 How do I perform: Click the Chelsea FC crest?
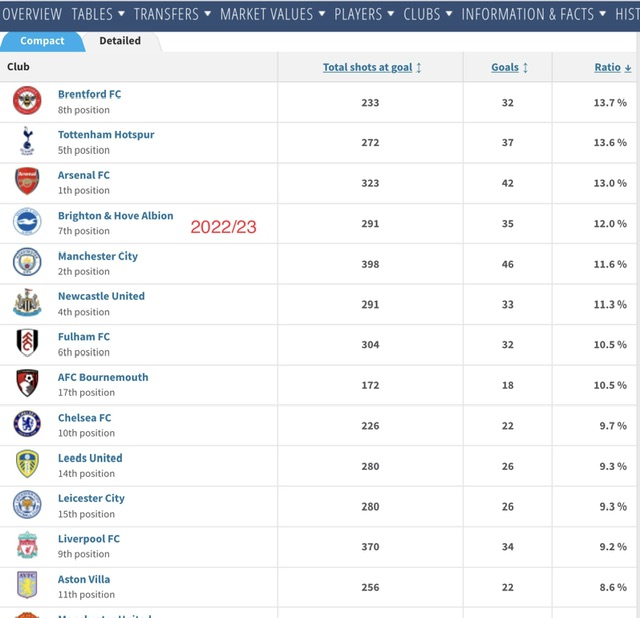(27, 424)
